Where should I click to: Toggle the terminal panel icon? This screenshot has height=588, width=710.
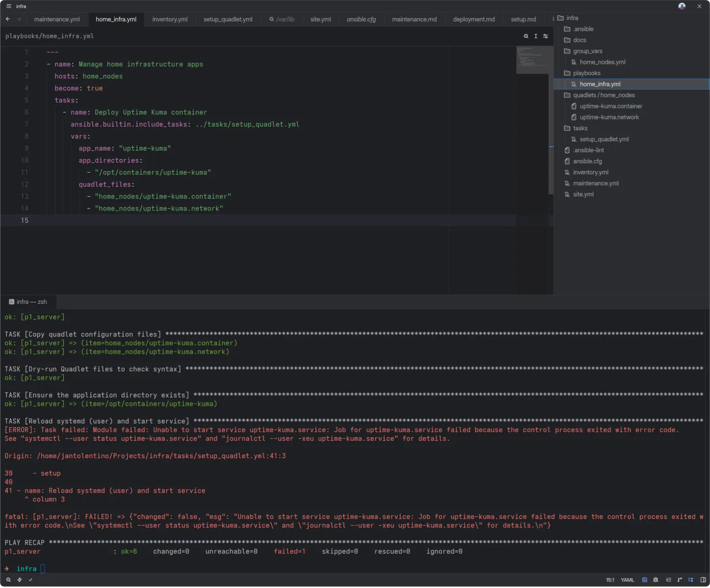point(644,580)
